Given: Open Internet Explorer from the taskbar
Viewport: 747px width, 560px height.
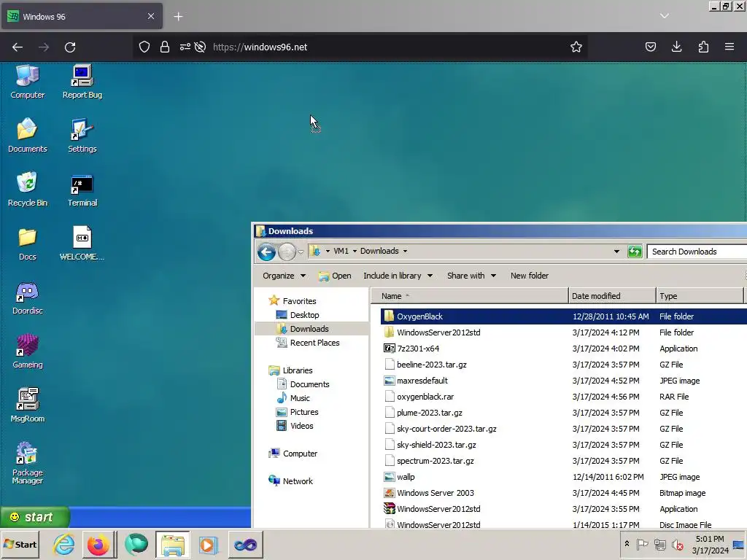Looking at the screenshot, I should pyautogui.click(x=64, y=544).
